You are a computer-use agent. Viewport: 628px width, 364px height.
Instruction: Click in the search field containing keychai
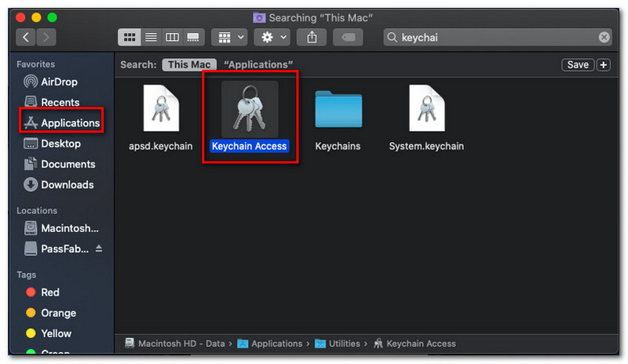coord(498,37)
